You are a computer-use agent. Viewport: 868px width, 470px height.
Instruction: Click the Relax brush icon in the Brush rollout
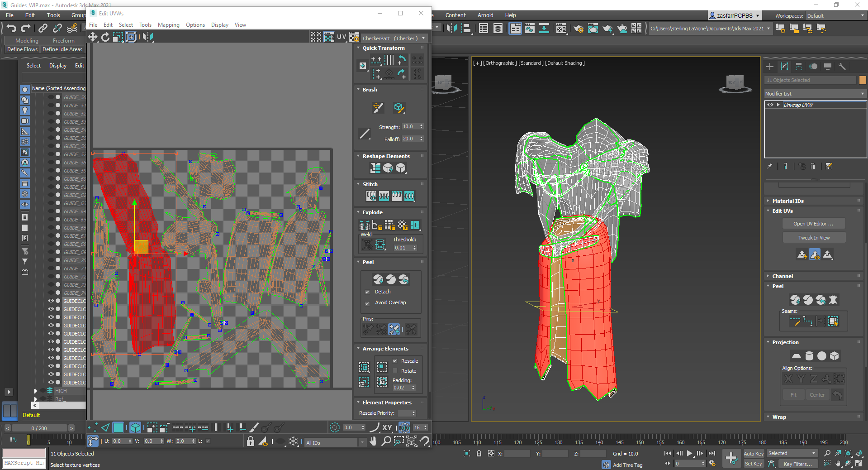point(398,107)
